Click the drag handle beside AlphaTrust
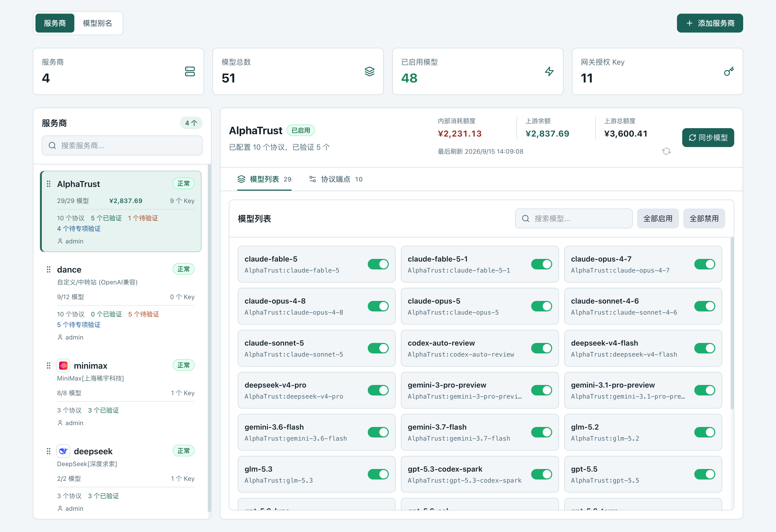776x532 pixels. click(x=48, y=184)
